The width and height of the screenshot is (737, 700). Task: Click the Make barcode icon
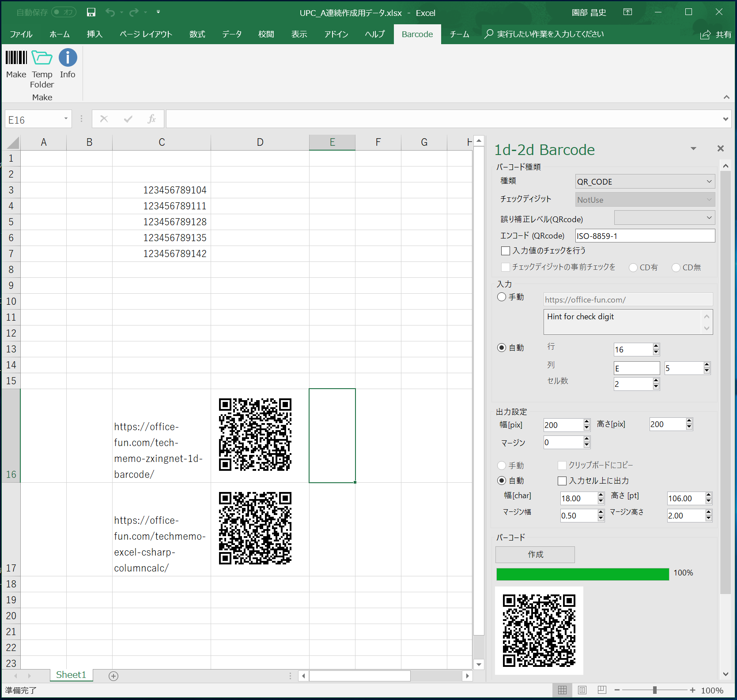pos(16,58)
